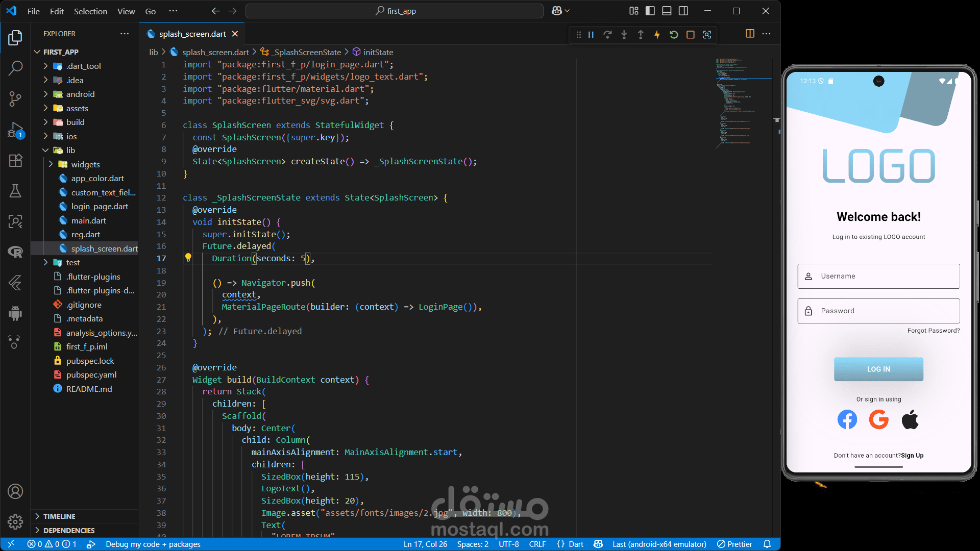Open the File menu

coord(33,11)
